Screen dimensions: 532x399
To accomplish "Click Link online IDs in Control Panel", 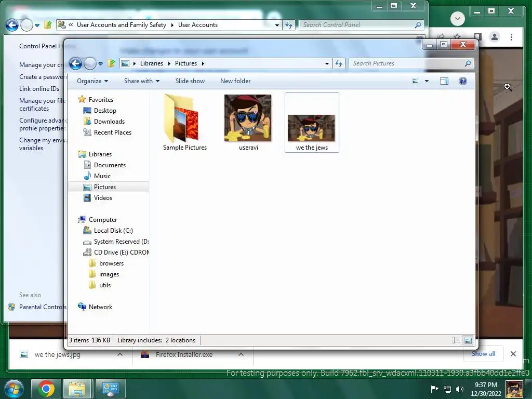I will [x=39, y=89].
